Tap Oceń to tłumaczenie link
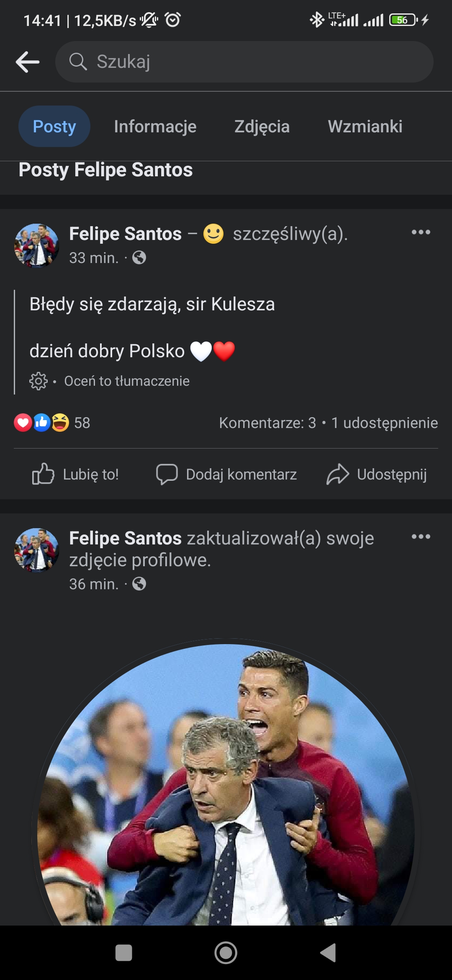This screenshot has height=980, width=452. [126, 381]
